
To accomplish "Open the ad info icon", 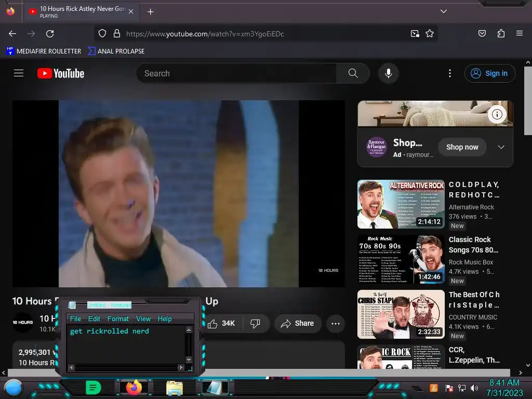I will (x=497, y=114).
